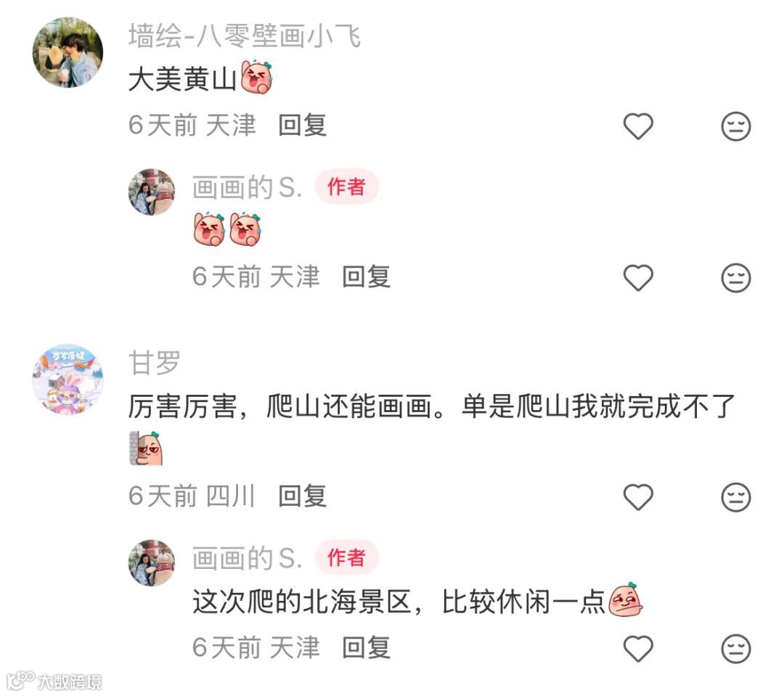Open the first 画画的S. username link

[248, 187]
